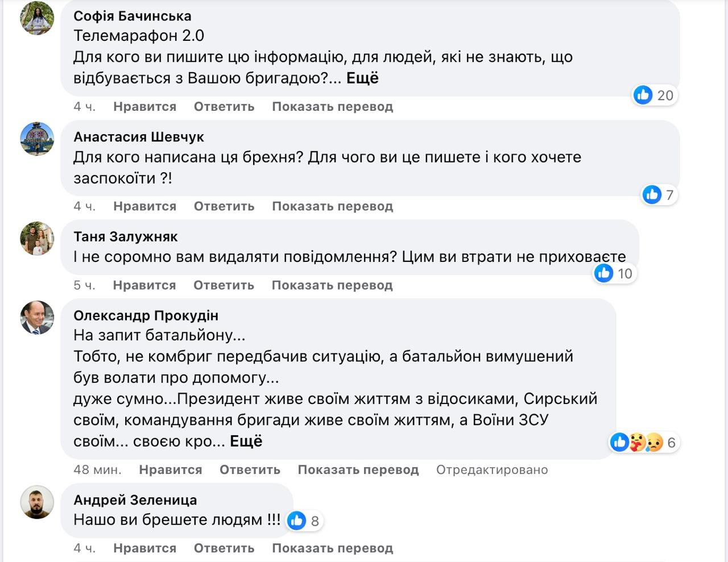The height and width of the screenshot is (562, 728).
Task: View edit history via Отредактировано
Action: pos(492,470)
